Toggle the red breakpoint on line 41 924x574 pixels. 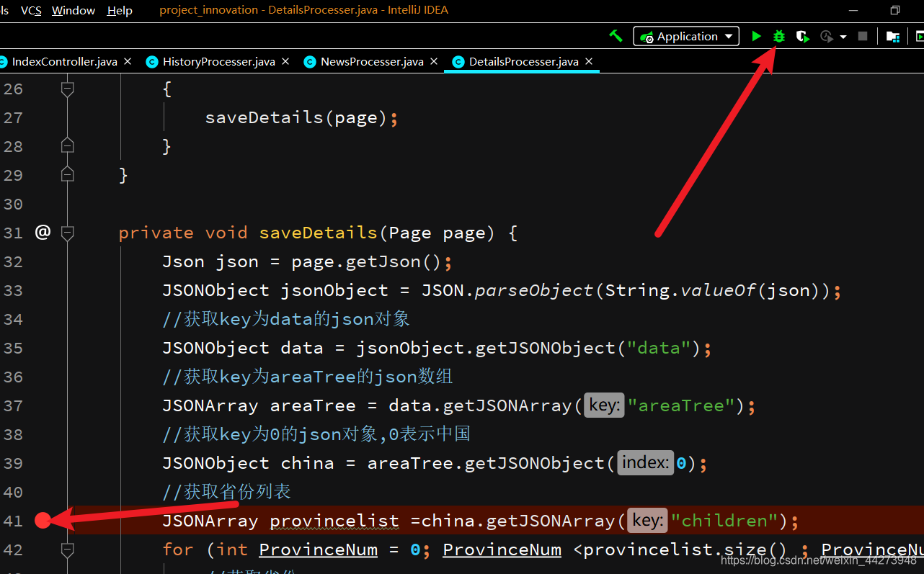(x=43, y=520)
